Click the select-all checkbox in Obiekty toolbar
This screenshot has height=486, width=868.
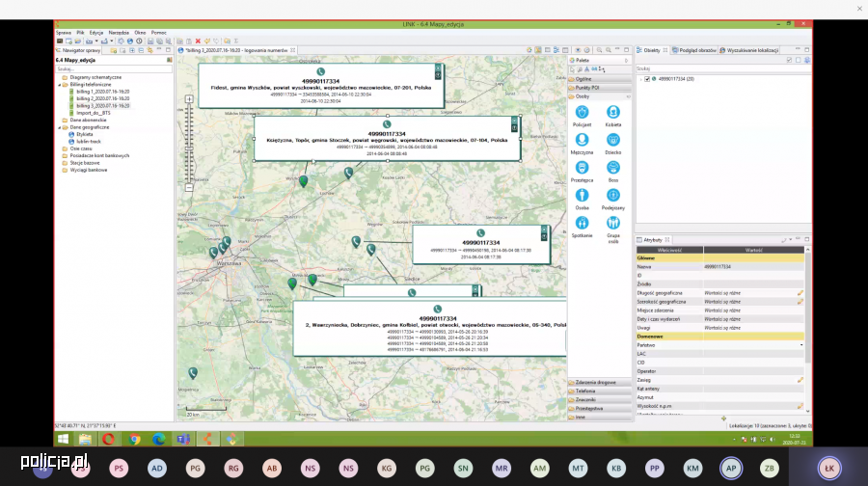[789, 59]
